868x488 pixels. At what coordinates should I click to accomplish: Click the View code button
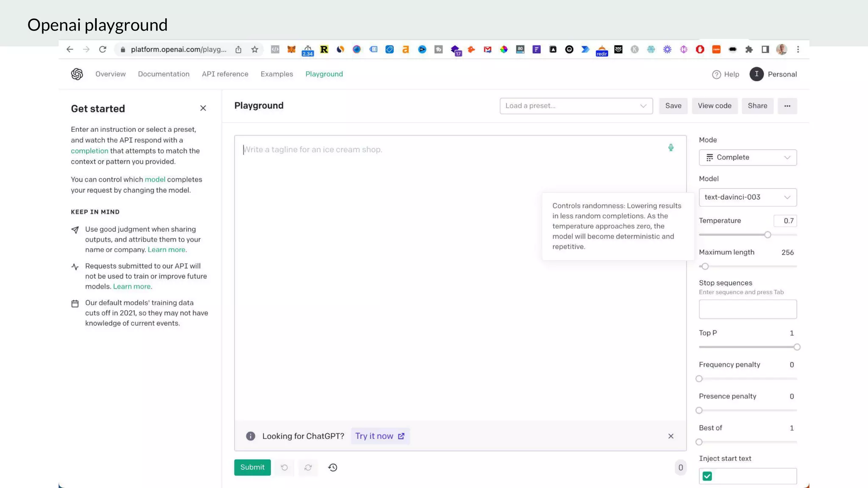(x=715, y=106)
